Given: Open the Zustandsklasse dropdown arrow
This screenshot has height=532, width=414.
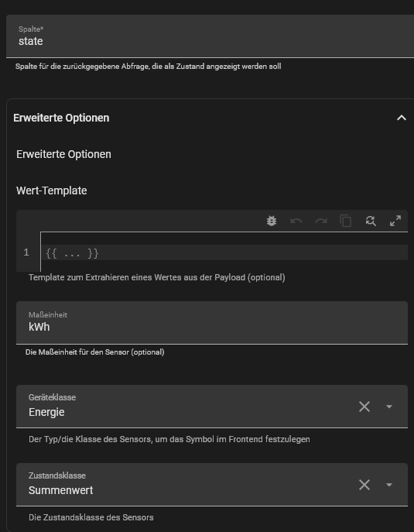Looking at the screenshot, I should click(389, 485).
